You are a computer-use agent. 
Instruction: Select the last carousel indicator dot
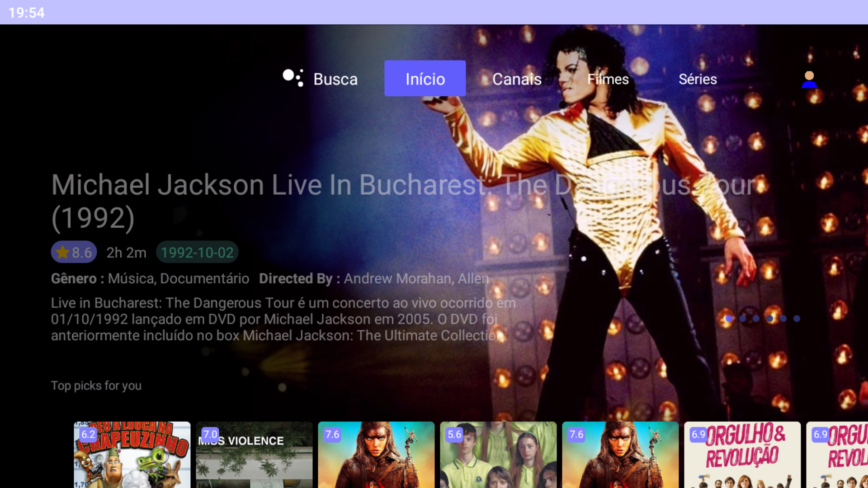pyautogui.click(x=797, y=319)
